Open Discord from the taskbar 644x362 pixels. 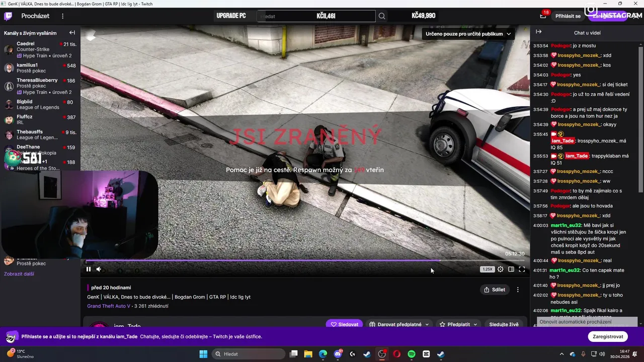click(x=338, y=354)
